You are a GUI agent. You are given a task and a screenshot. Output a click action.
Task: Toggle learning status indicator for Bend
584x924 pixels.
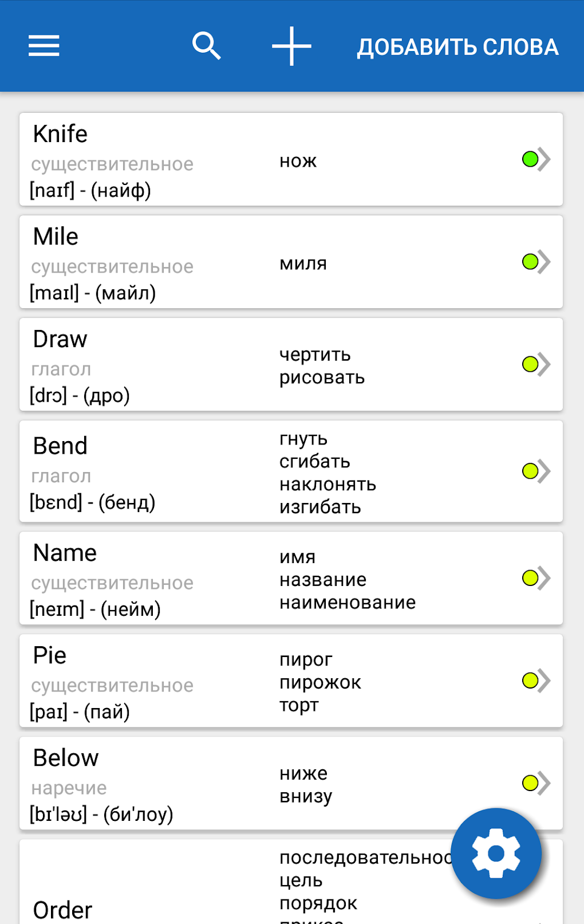tap(531, 471)
